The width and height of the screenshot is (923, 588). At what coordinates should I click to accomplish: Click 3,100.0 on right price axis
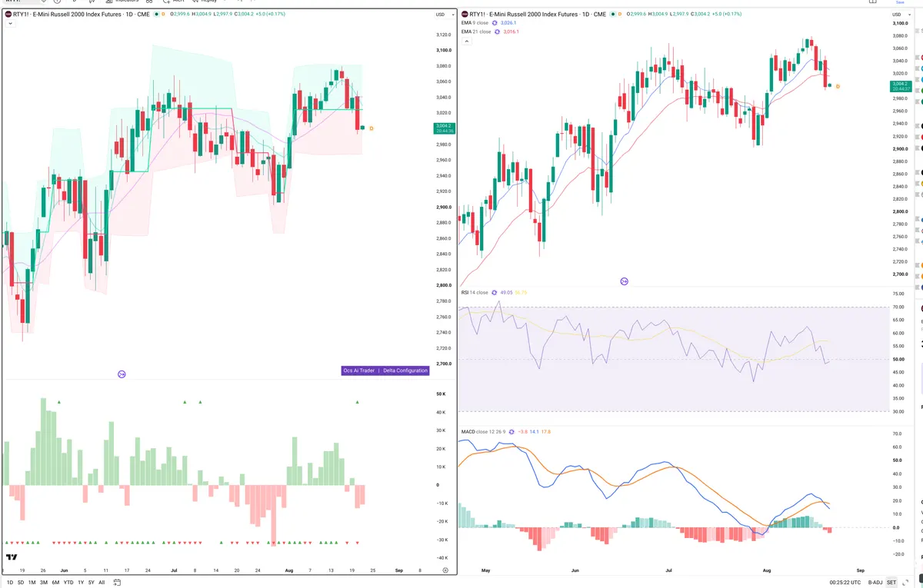pos(900,23)
